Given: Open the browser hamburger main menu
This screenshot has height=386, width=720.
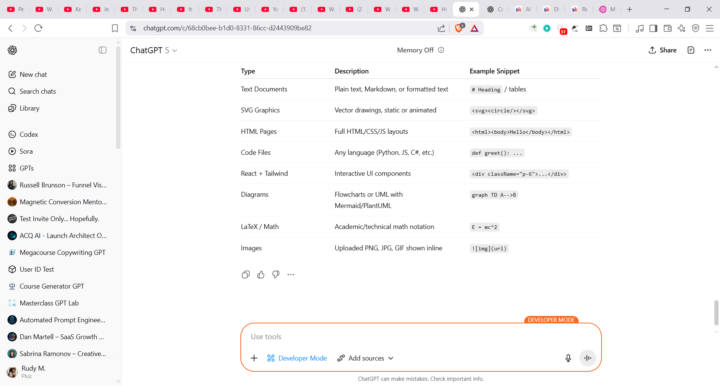Looking at the screenshot, I should 710,28.
